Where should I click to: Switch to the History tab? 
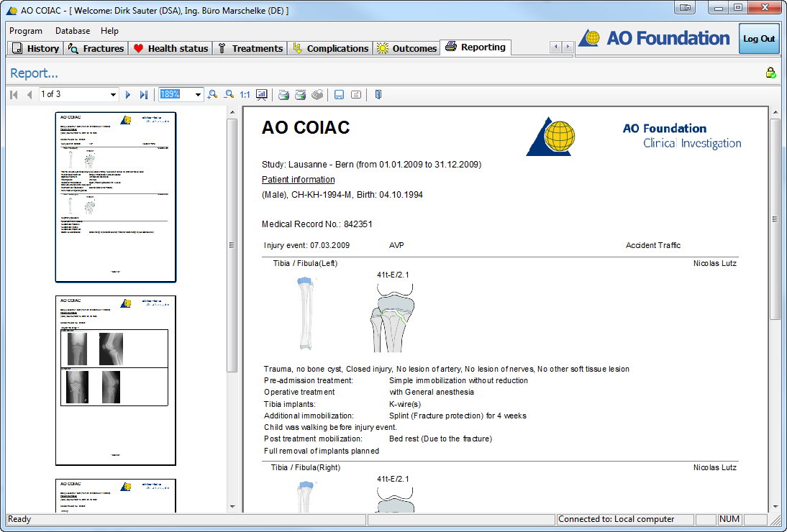click(36, 48)
